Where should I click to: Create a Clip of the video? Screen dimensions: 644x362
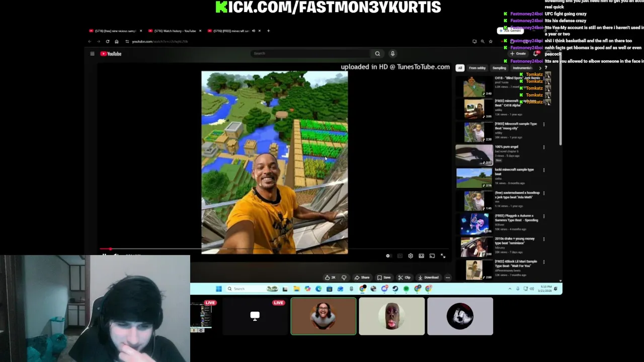(404, 278)
